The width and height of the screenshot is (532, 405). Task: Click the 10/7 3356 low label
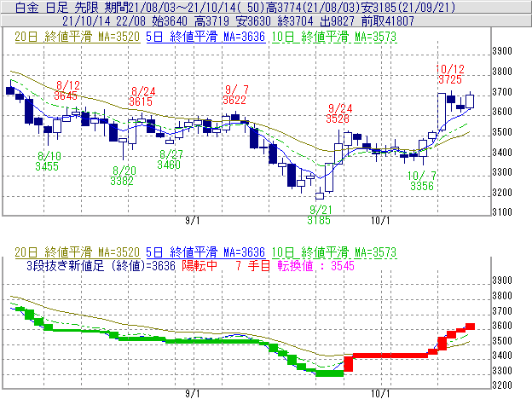coord(422,181)
